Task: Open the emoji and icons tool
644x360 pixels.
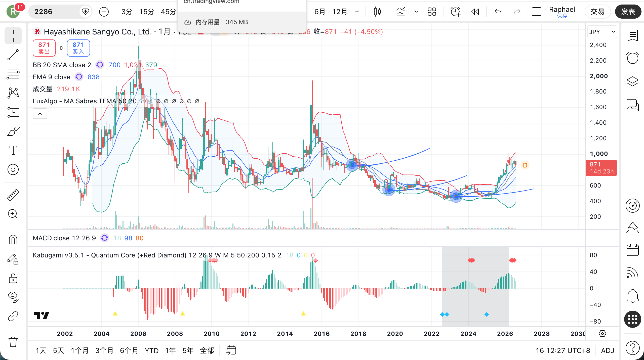Action: coord(13,169)
